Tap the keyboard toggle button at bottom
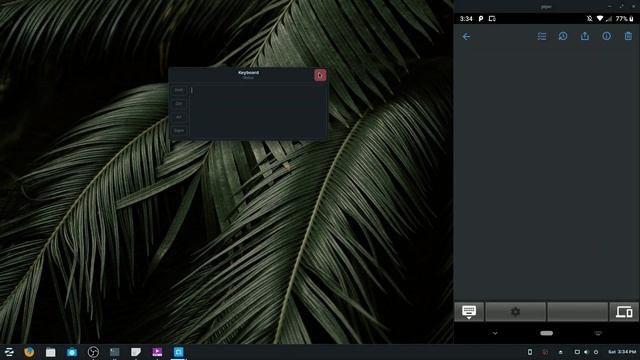 [x=469, y=312]
